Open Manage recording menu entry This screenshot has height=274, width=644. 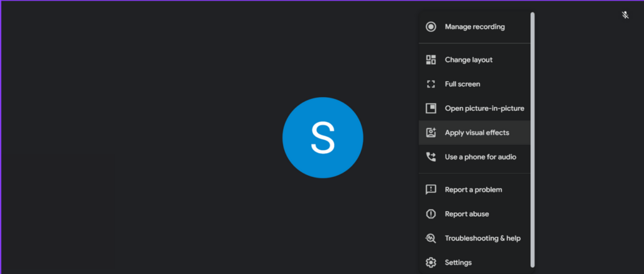tap(474, 26)
